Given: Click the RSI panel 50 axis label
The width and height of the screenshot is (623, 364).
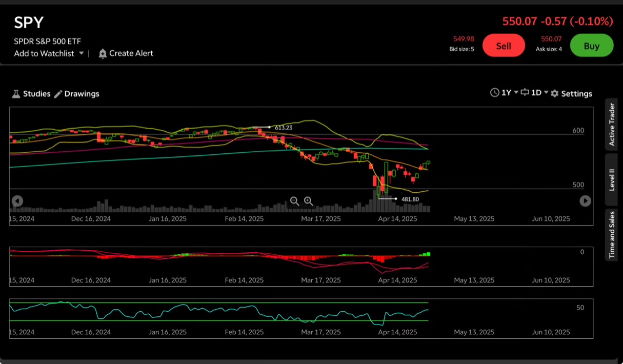Looking at the screenshot, I should (580, 308).
